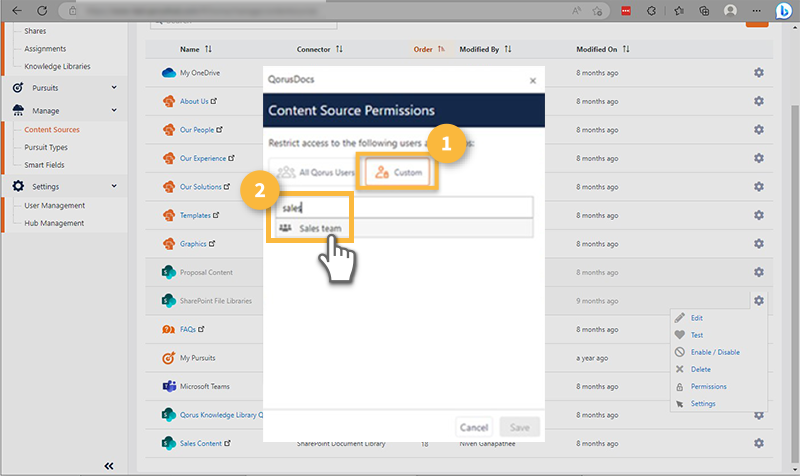Save the Content Source Permissions
Viewport: 800px width, 476px height.
click(519, 428)
